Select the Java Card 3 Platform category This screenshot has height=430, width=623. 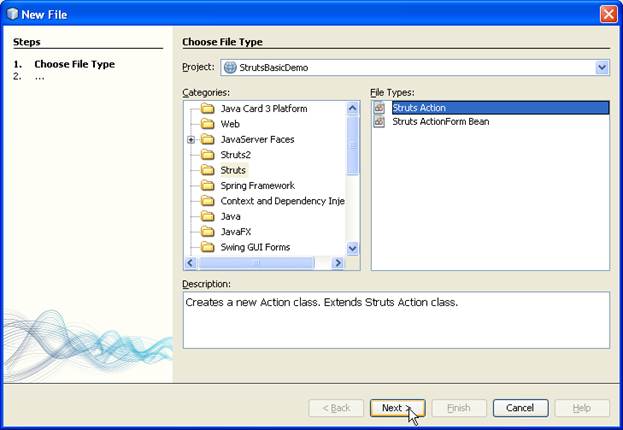[264, 108]
